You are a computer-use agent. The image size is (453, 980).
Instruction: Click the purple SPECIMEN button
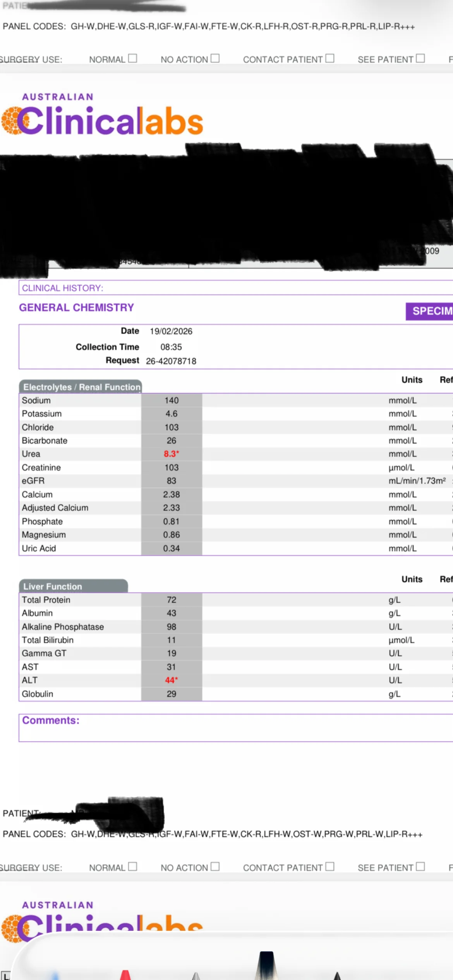pos(430,311)
